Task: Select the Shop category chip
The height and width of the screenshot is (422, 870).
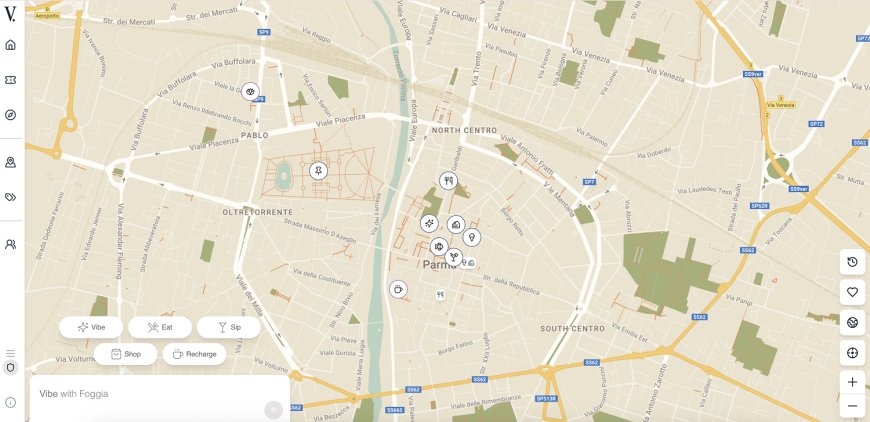Action: coord(125,354)
